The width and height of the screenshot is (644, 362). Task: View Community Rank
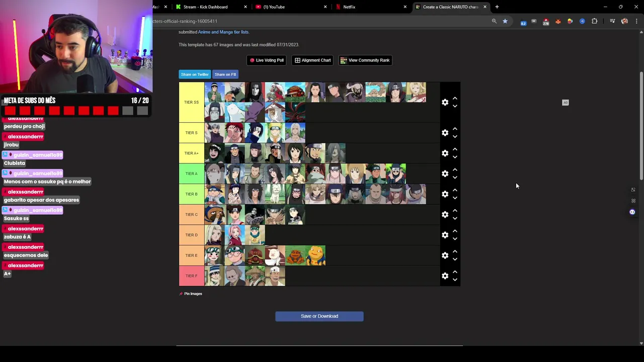click(x=365, y=60)
